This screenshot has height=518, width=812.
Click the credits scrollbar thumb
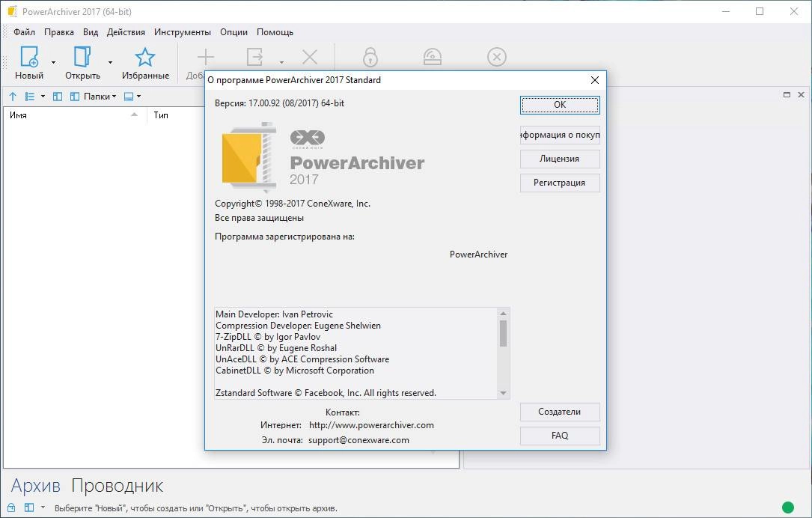pyautogui.click(x=503, y=333)
